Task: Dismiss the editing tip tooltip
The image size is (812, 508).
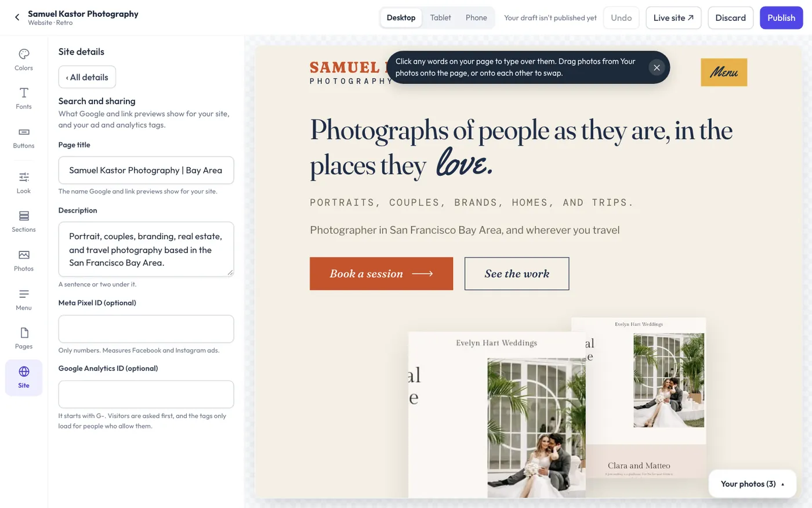Action: coord(657,67)
